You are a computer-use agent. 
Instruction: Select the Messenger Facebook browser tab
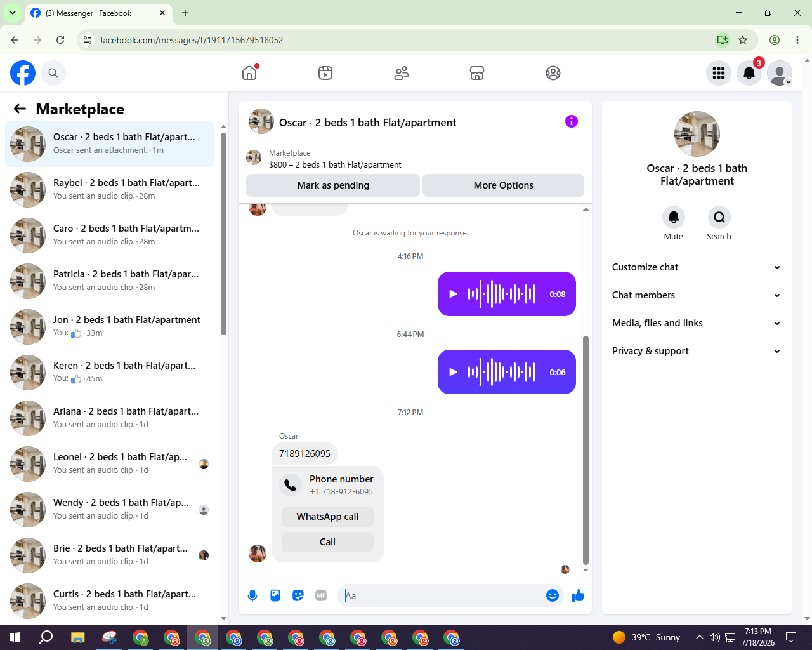[99, 13]
